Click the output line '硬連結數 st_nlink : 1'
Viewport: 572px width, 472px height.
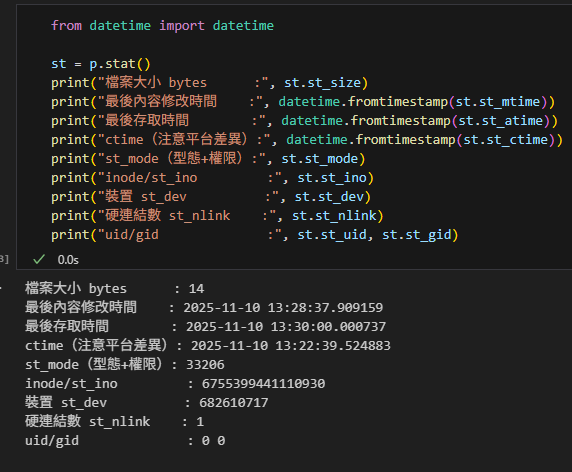(115, 421)
